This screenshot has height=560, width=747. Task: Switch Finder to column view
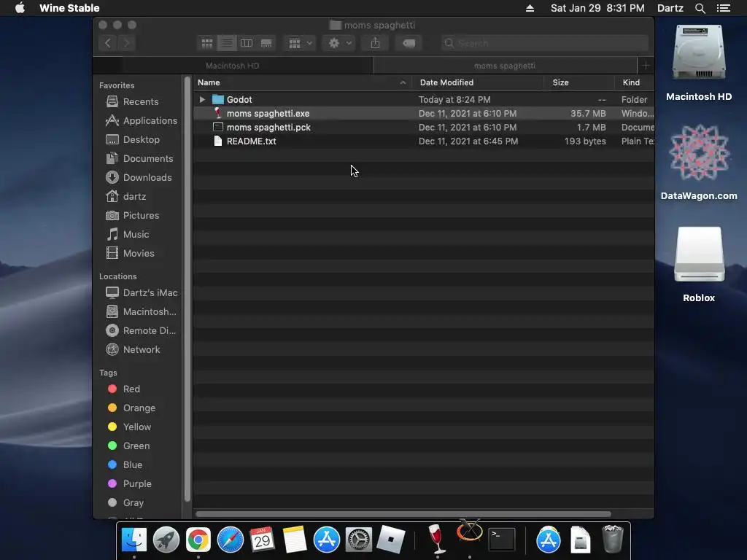click(x=247, y=43)
